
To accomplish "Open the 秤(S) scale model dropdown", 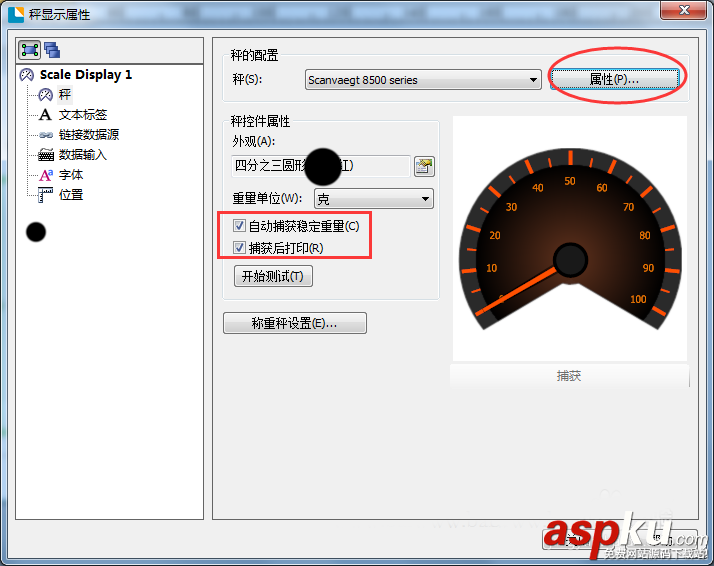I will point(423,80).
